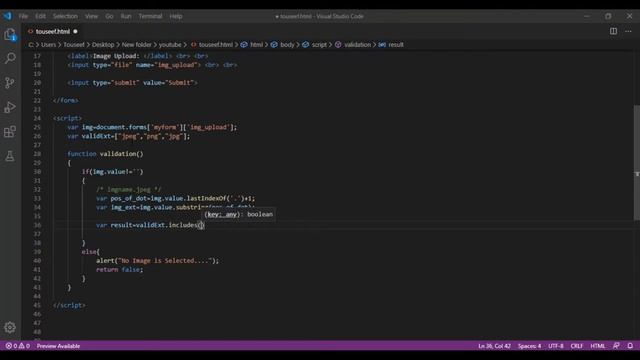Click Users in the breadcrumb path

tap(48, 45)
